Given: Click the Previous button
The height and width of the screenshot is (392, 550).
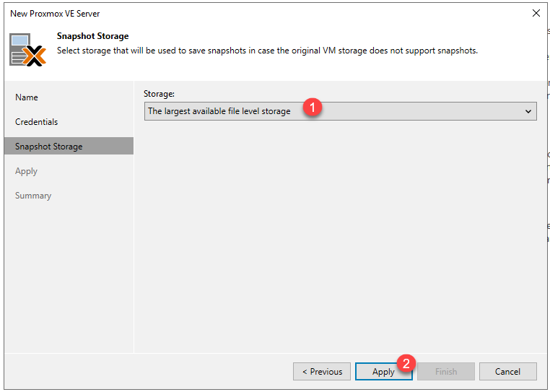Looking at the screenshot, I should pos(322,371).
